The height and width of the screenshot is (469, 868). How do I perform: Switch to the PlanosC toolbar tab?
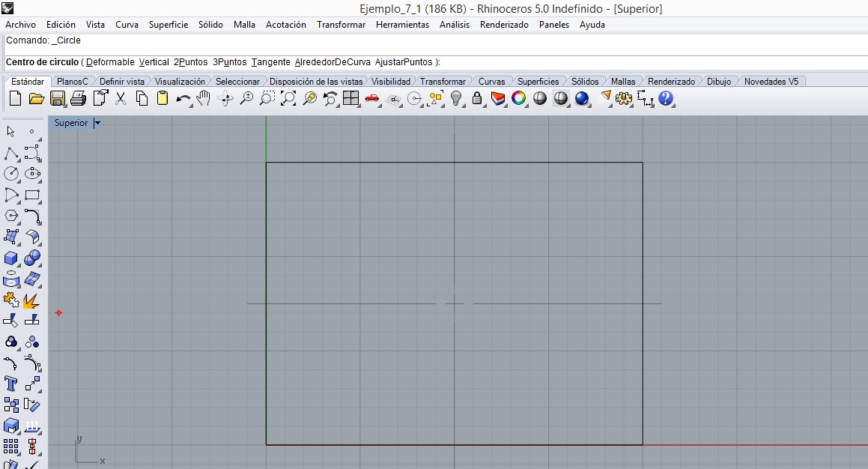73,82
